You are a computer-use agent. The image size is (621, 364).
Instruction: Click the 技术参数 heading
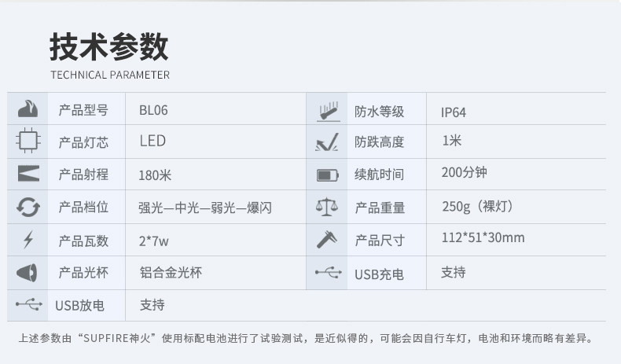[x=108, y=47]
